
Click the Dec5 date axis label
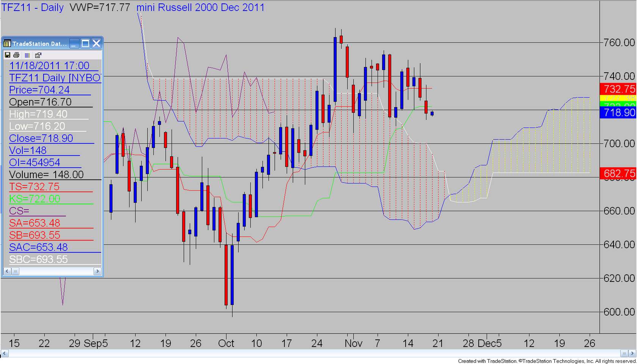pyautogui.click(x=490, y=344)
